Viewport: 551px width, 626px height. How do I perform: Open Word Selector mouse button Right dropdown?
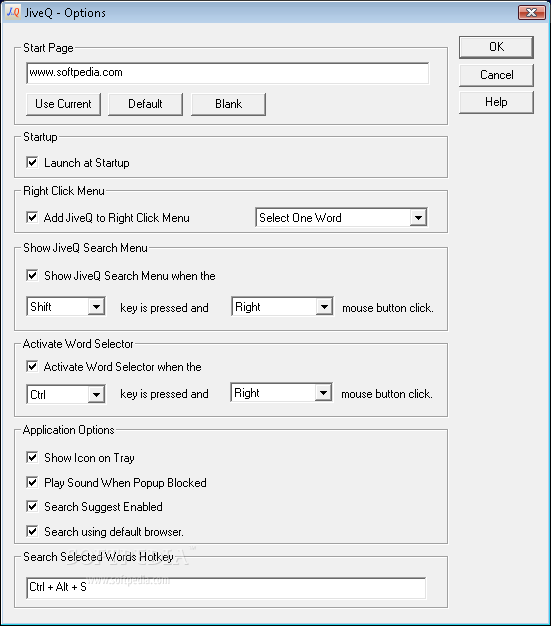[281, 393]
